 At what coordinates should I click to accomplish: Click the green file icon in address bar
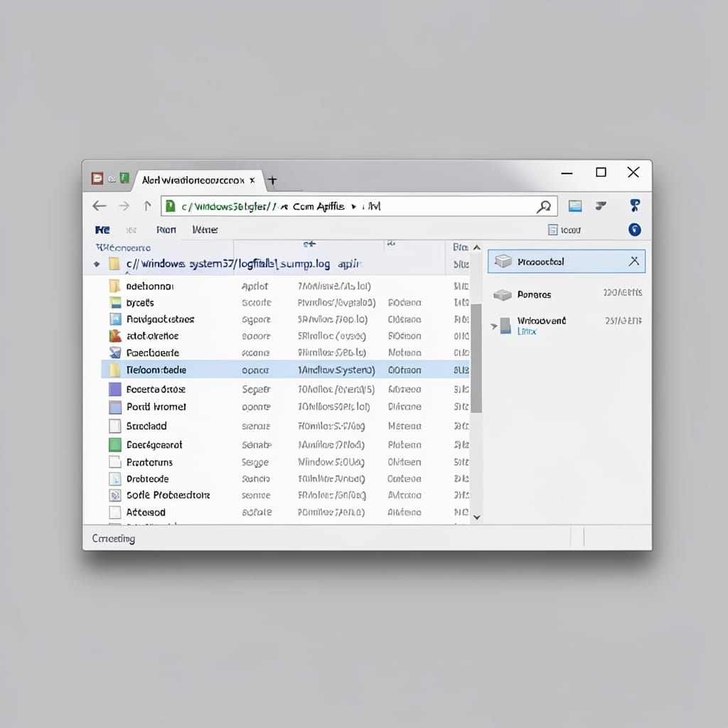(x=171, y=205)
